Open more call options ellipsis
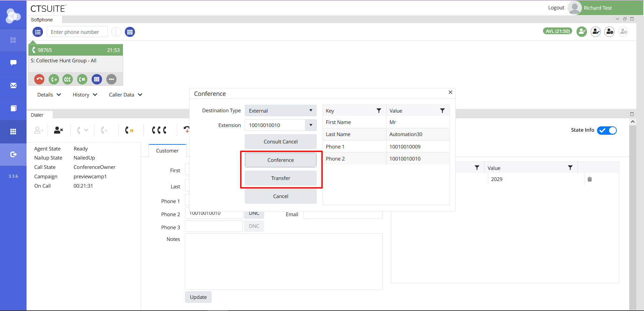Viewport: 644px width, 311px height. click(111, 79)
